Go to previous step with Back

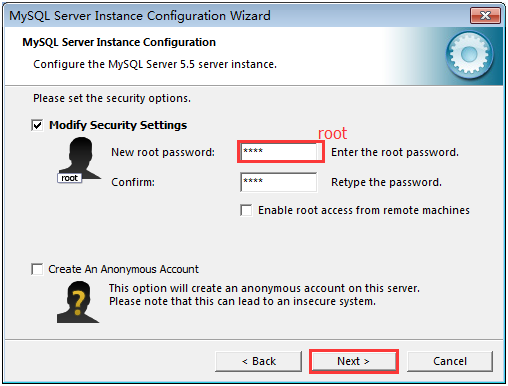(x=259, y=361)
